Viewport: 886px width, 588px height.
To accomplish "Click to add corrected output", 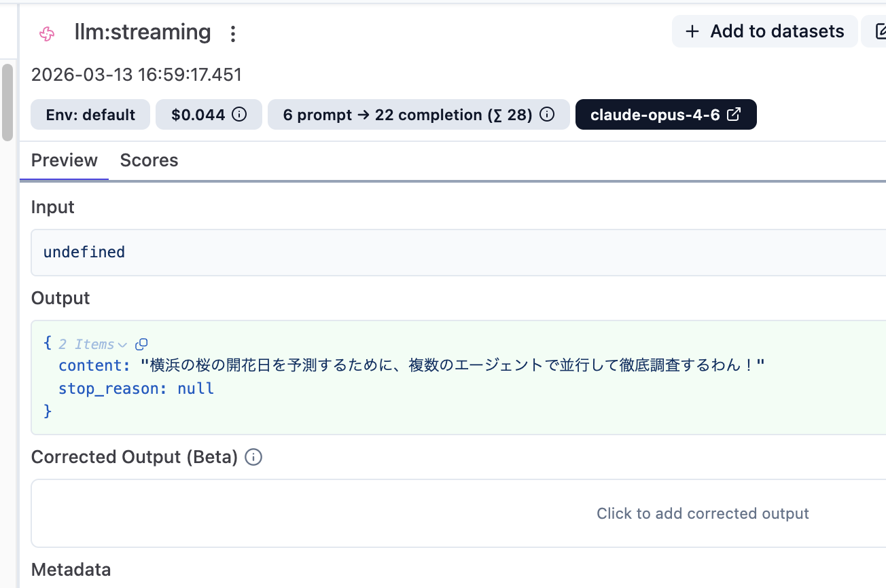I will 703,513.
